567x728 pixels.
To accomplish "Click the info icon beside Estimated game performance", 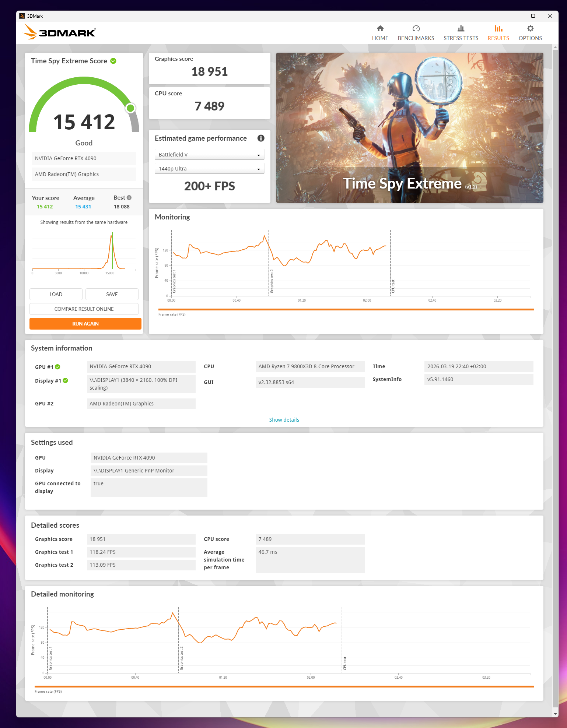I will pyautogui.click(x=261, y=138).
